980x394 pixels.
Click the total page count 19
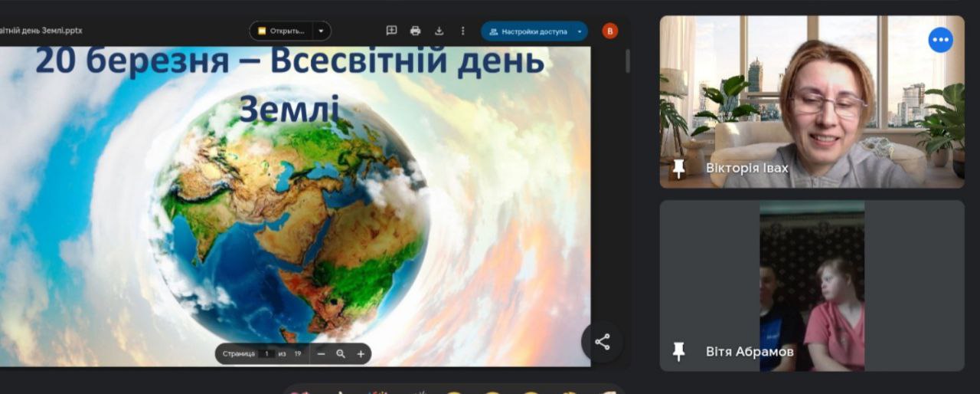coord(298,353)
